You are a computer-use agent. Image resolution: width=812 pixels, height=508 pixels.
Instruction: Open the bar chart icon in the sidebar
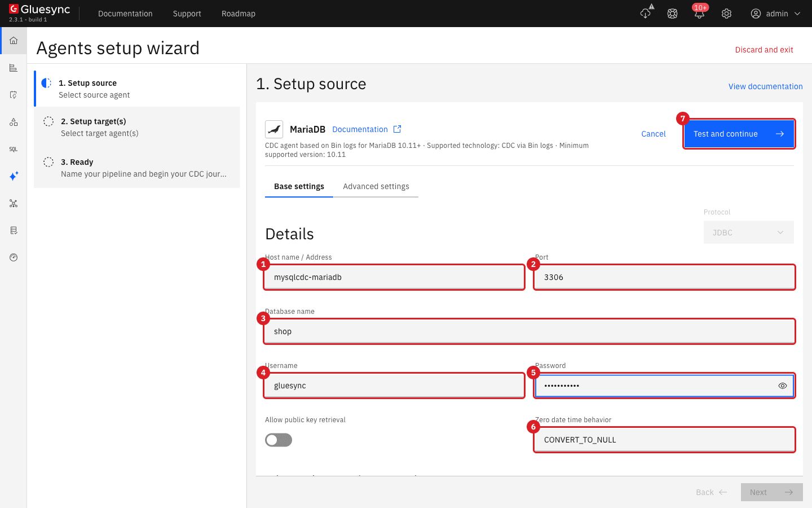(14, 68)
